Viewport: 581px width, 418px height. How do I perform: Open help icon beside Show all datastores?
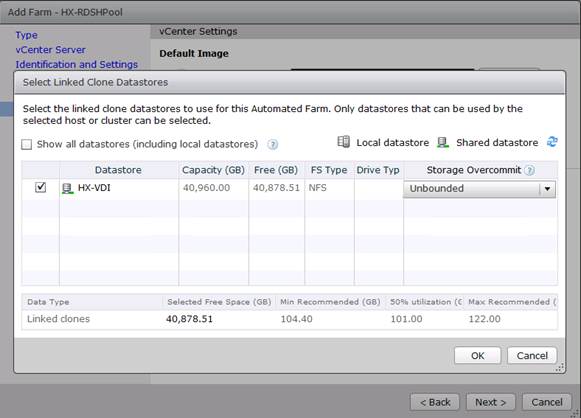point(273,144)
